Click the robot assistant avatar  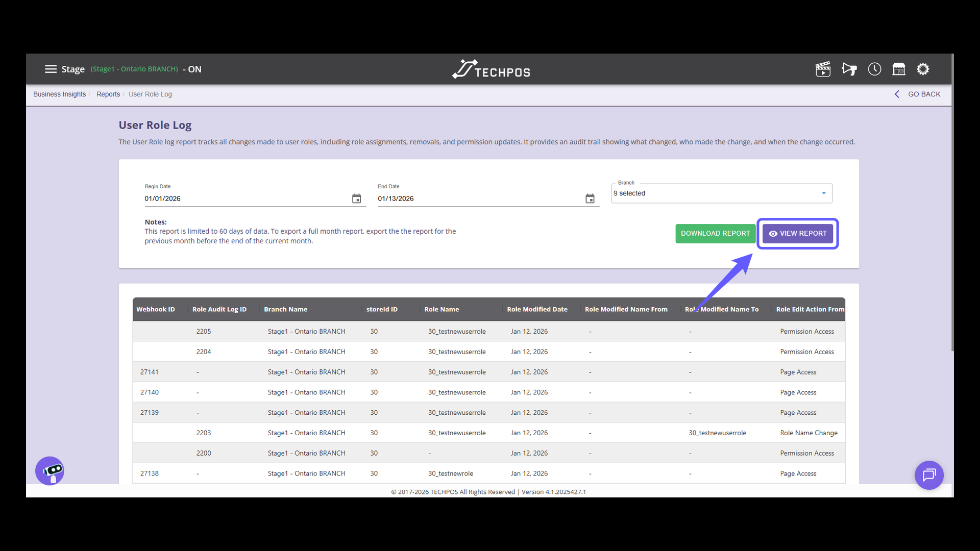tap(49, 470)
